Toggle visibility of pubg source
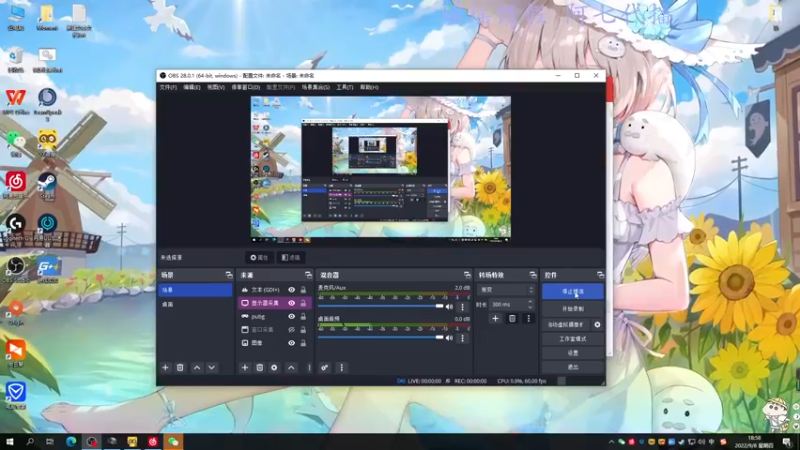The height and width of the screenshot is (450, 800). tap(291, 316)
